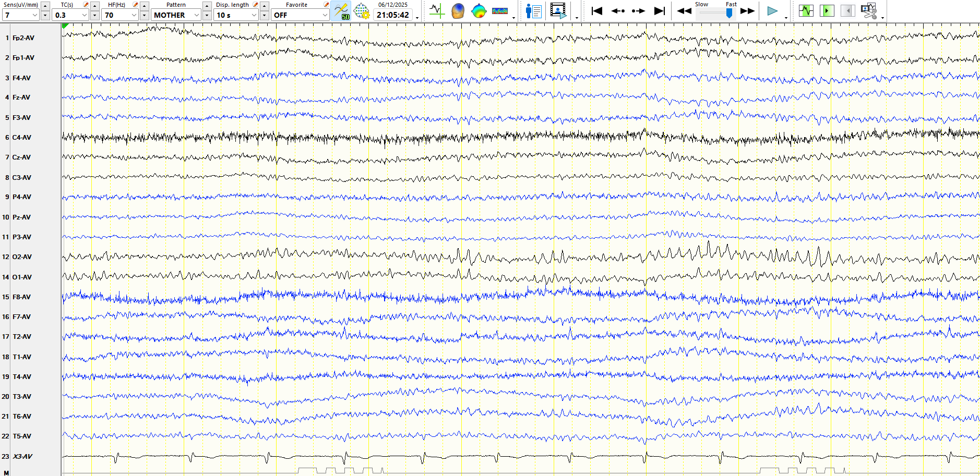The height and width of the screenshot is (476, 980).
Task: Toggle the 50 Hz notch filter icon
Action: click(x=341, y=11)
